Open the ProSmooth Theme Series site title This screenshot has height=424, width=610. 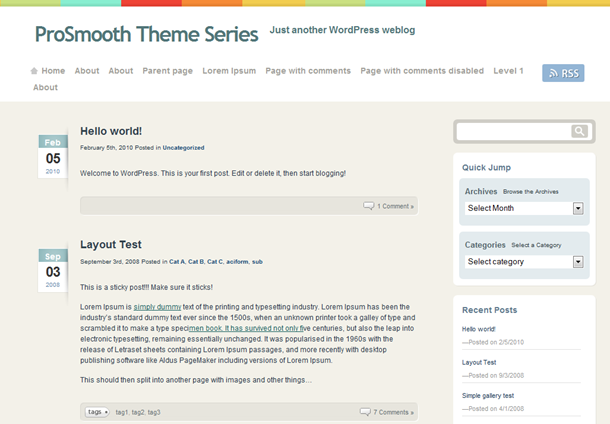pos(146,34)
